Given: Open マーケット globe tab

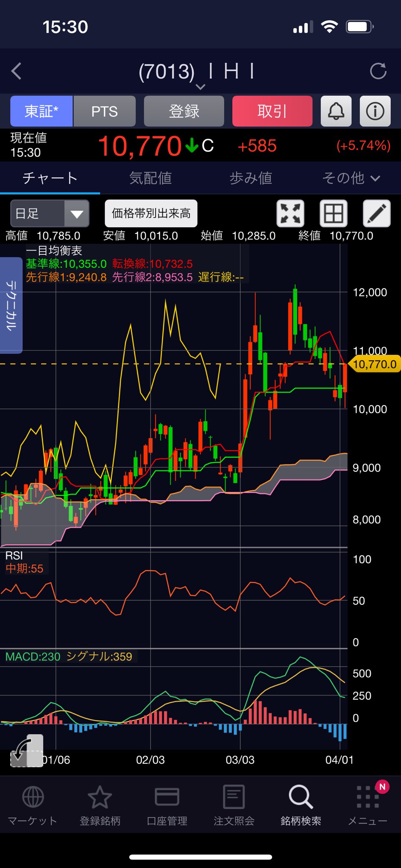Looking at the screenshot, I should click(33, 805).
